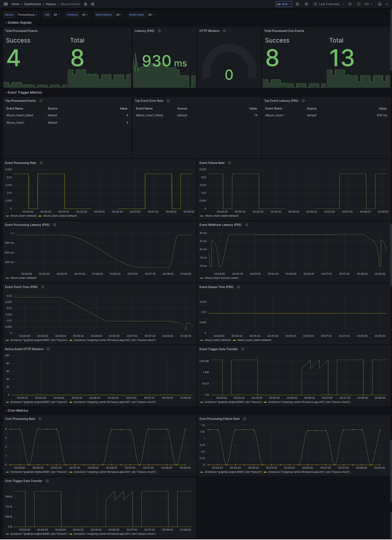This screenshot has width=392, height=540.
Task: Show info icon for Top Event Latency (P95)
Action: pos(303,101)
